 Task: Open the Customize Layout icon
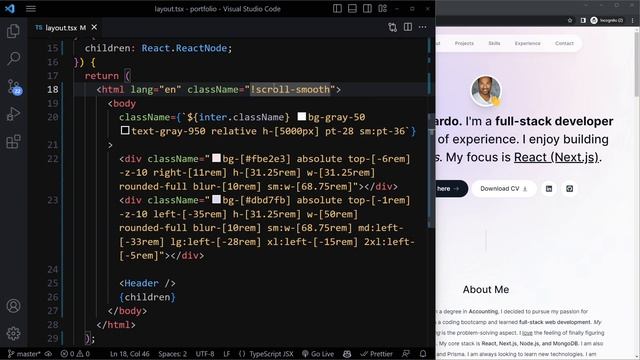(x=382, y=9)
